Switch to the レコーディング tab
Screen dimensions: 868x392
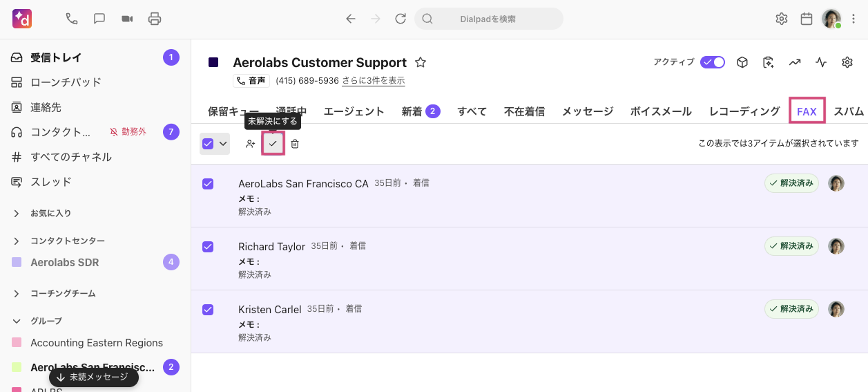[744, 111]
